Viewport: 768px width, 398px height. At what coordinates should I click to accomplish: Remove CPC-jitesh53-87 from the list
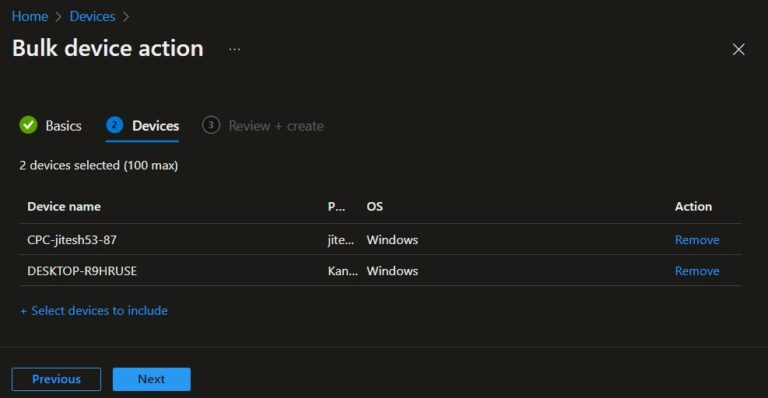pos(697,240)
